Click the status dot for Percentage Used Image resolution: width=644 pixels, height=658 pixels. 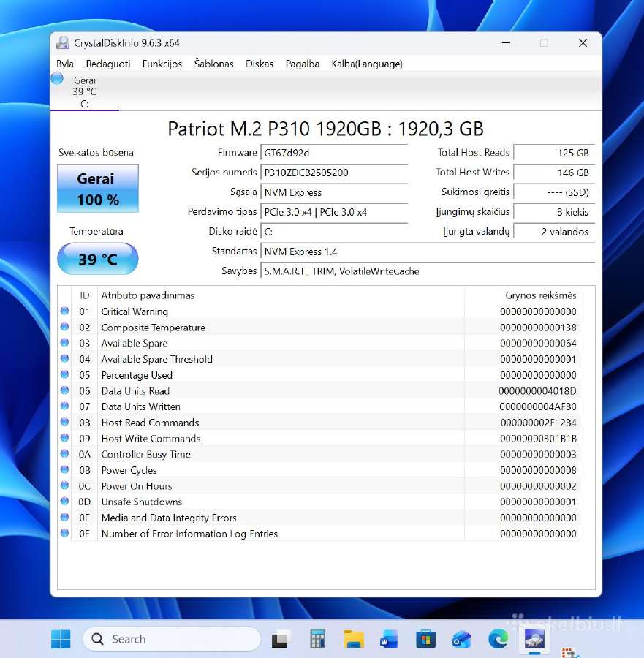(x=64, y=374)
